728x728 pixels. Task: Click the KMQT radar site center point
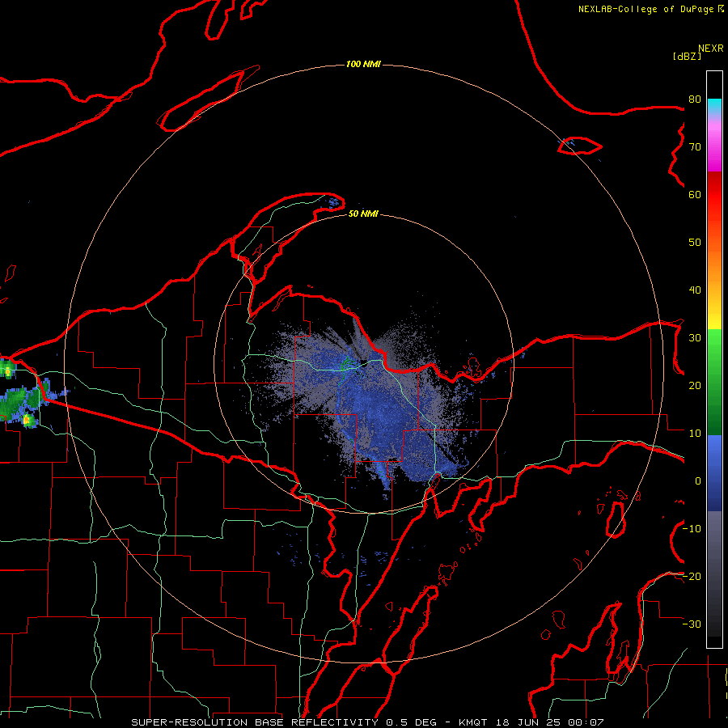[x=363, y=363]
